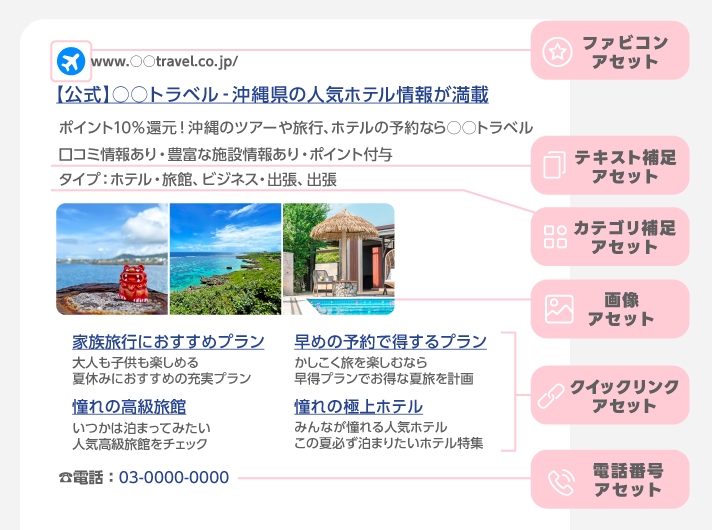Click the 電話番号アセット label text

[628, 480]
